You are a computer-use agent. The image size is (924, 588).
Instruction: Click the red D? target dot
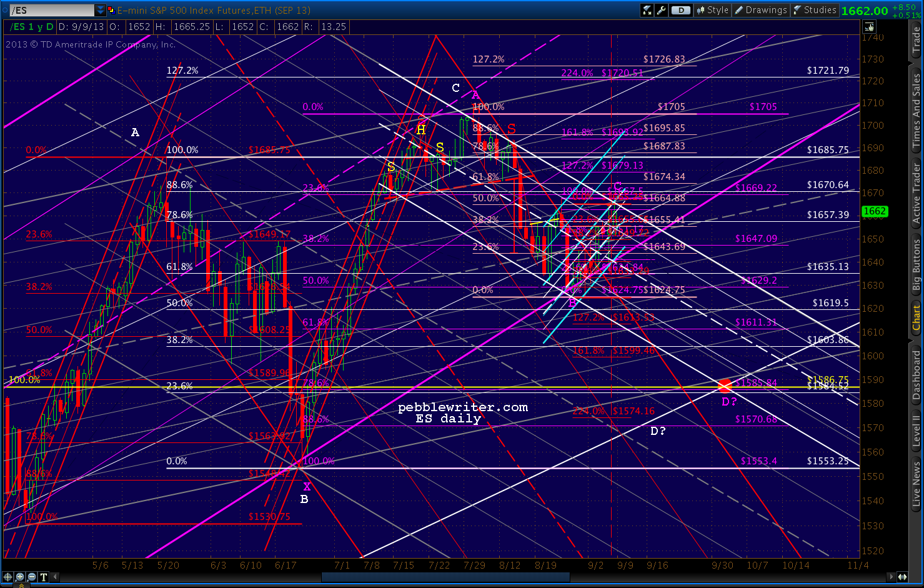click(x=725, y=386)
